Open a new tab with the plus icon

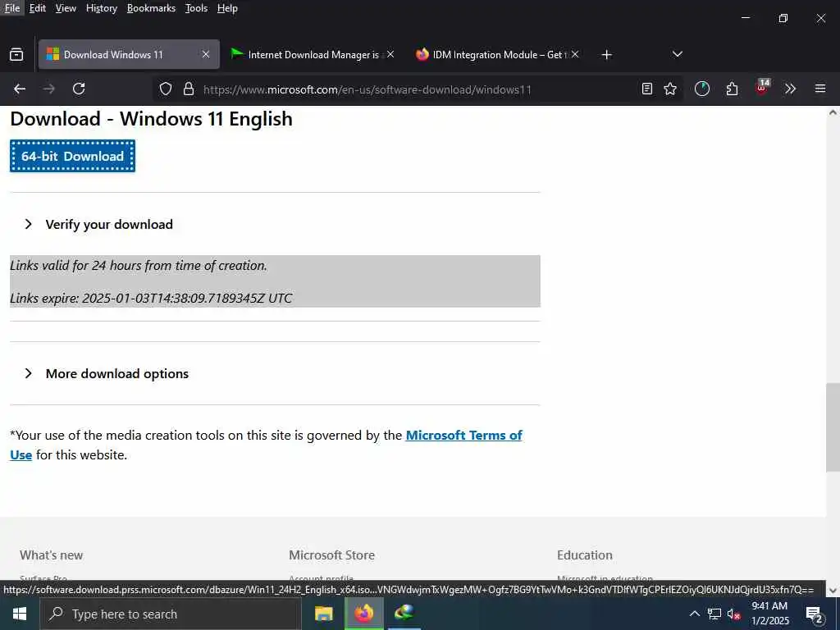click(606, 55)
